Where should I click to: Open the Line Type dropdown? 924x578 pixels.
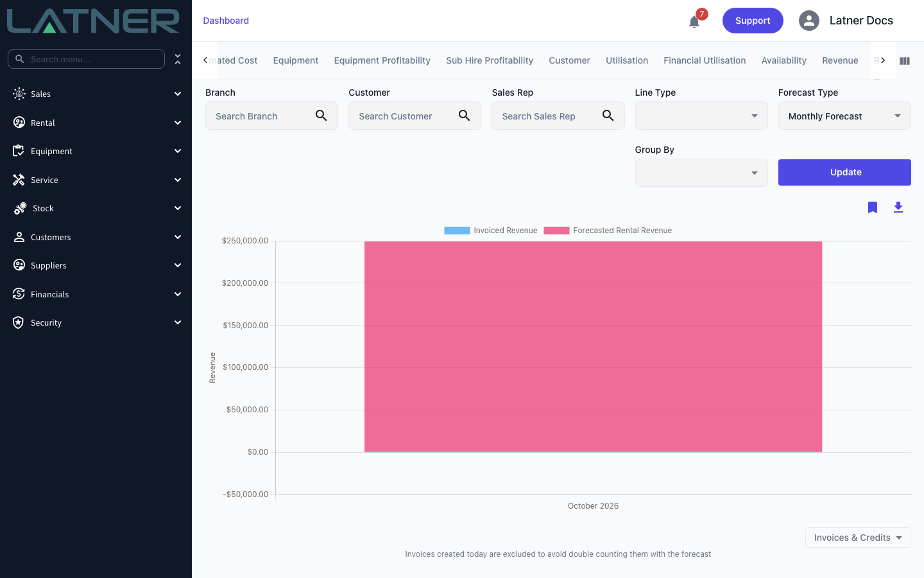pos(701,116)
